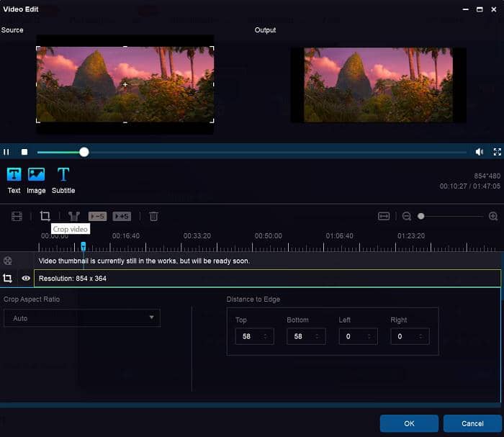Open the Crop Aspect Ratio dropdown
This screenshot has height=437, width=504.
81,317
